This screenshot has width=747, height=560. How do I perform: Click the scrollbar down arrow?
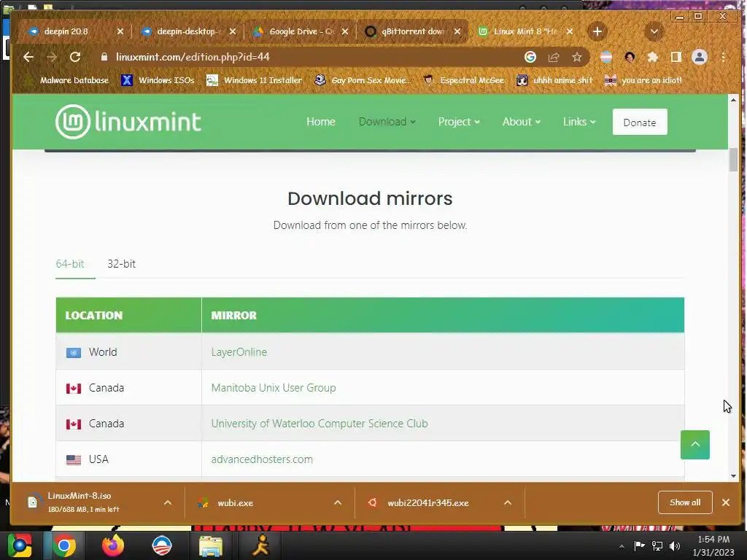[733, 475]
